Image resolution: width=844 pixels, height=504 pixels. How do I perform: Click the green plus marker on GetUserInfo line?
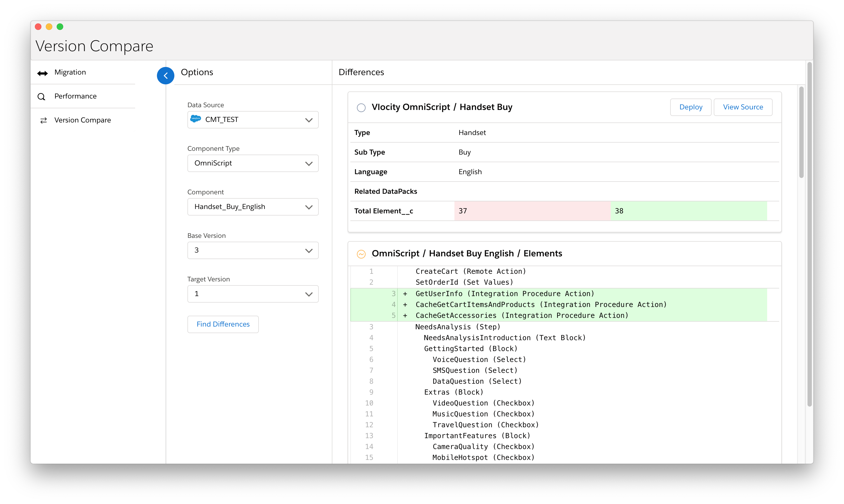(x=405, y=294)
